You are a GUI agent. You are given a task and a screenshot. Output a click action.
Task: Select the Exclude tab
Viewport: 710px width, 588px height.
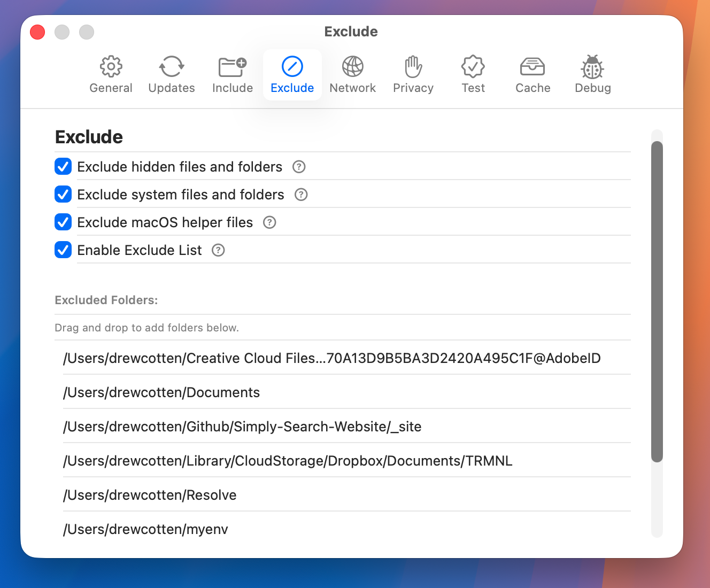(x=292, y=74)
